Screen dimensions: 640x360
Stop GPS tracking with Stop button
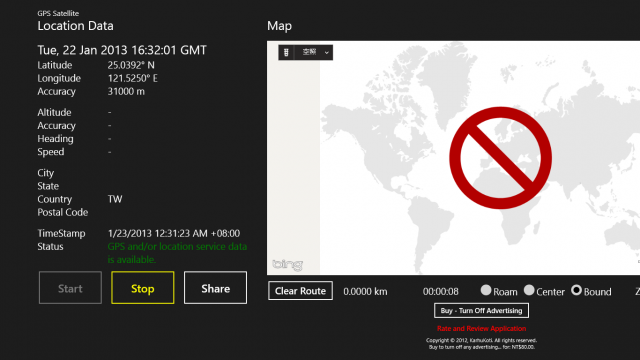142,288
